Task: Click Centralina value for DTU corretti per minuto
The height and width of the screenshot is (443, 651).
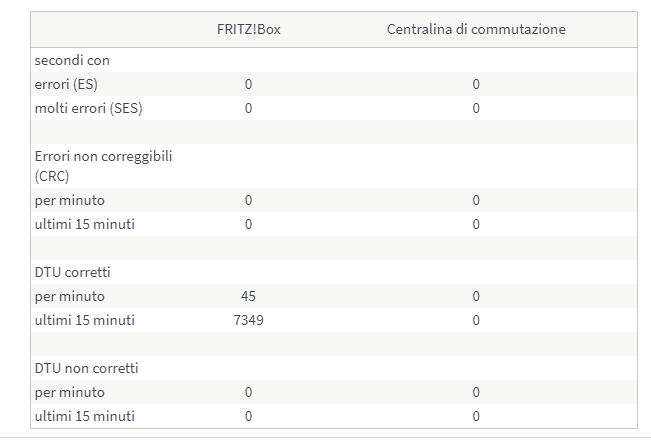Action: (476, 296)
